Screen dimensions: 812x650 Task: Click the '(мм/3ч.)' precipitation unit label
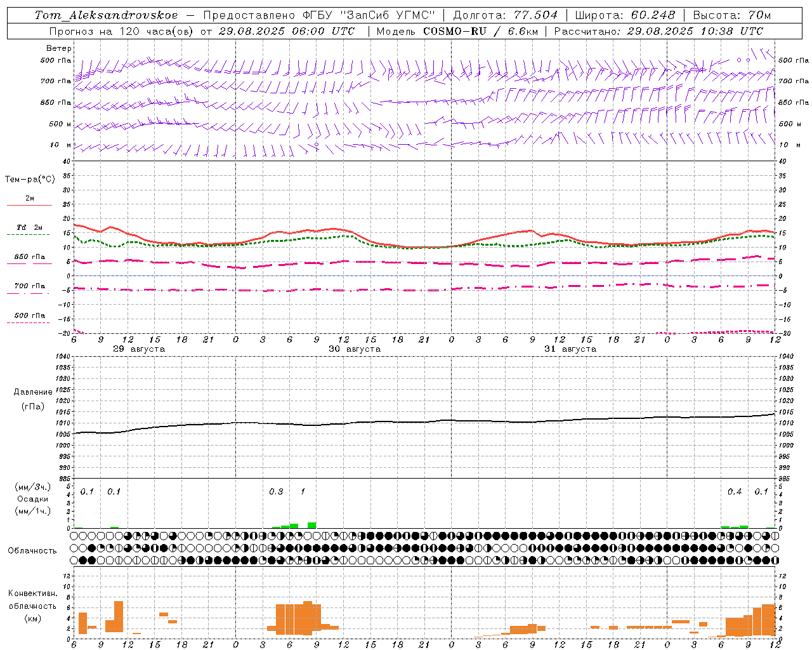(33, 487)
